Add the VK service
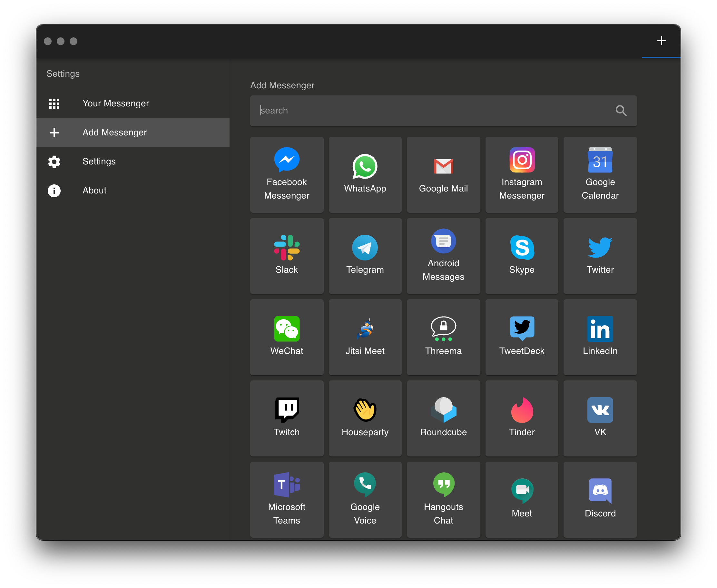This screenshot has width=717, height=588. [x=600, y=418]
